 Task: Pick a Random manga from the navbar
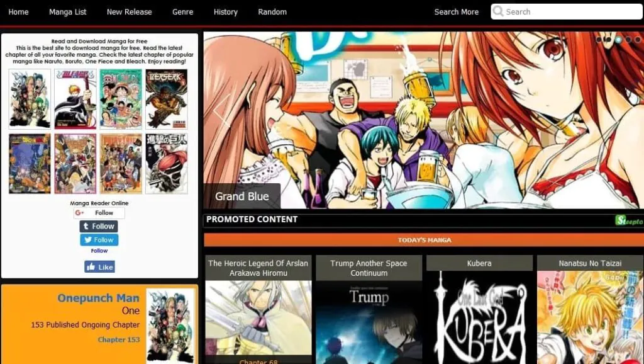pos(272,12)
